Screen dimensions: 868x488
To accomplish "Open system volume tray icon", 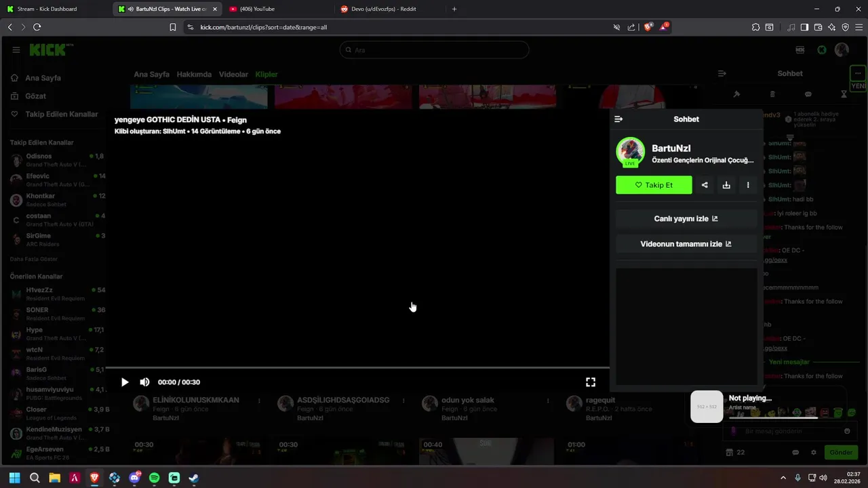I will (x=823, y=478).
